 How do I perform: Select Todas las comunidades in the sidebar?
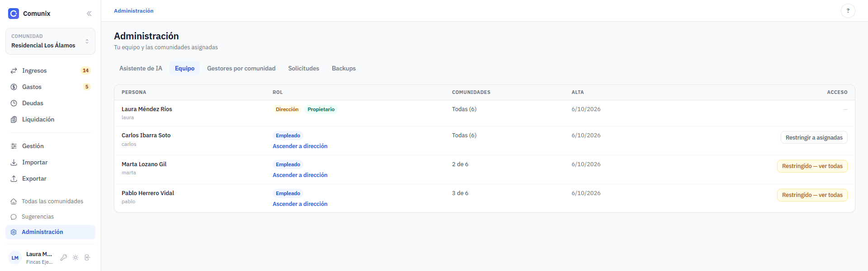point(50,201)
